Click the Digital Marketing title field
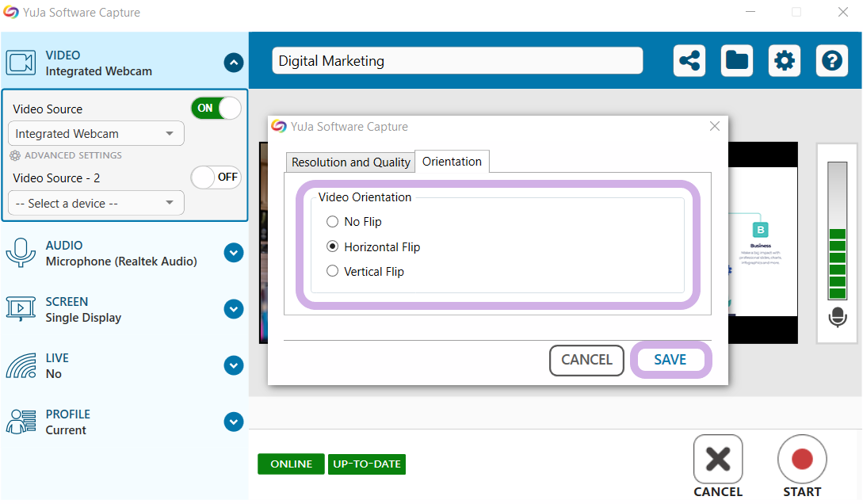Image resolution: width=863 pixels, height=504 pixels. pyautogui.click(x=456, y=61)
